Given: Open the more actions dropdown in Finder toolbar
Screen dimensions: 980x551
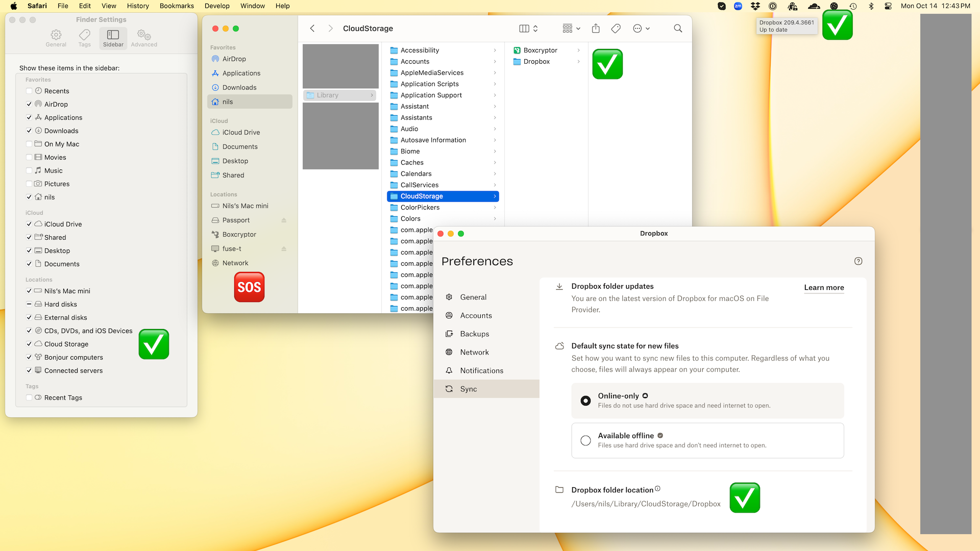Looking at the screenshot, I should point(642,29).
